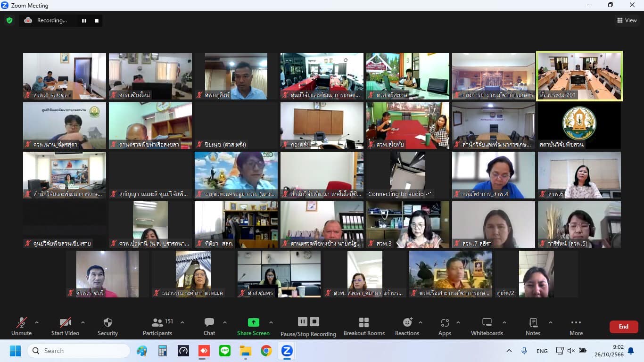Stop the recording in the top bar
The height and width of the screenshot is (362, 644).
point(97,21)
